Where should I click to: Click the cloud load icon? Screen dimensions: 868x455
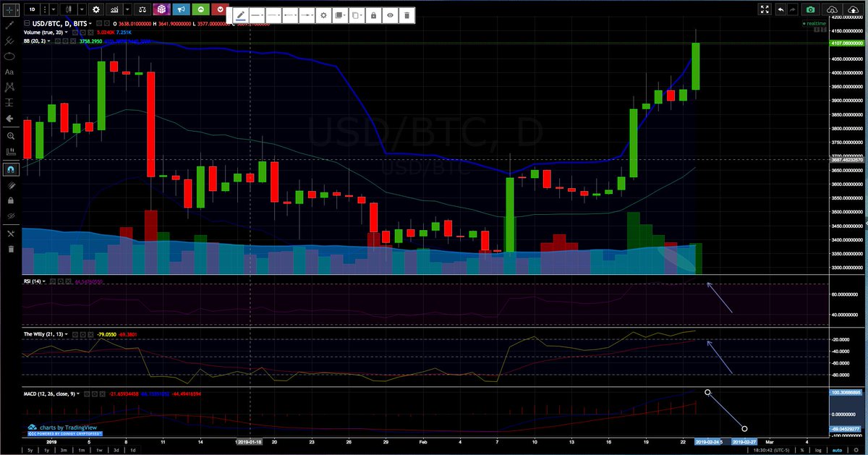click(x=832, y=9)
